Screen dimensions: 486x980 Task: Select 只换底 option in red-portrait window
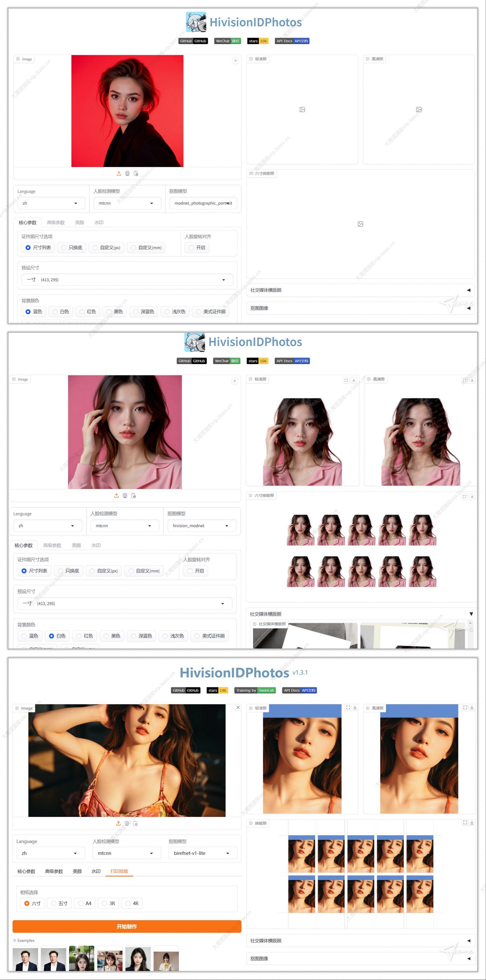coord(72,248)
